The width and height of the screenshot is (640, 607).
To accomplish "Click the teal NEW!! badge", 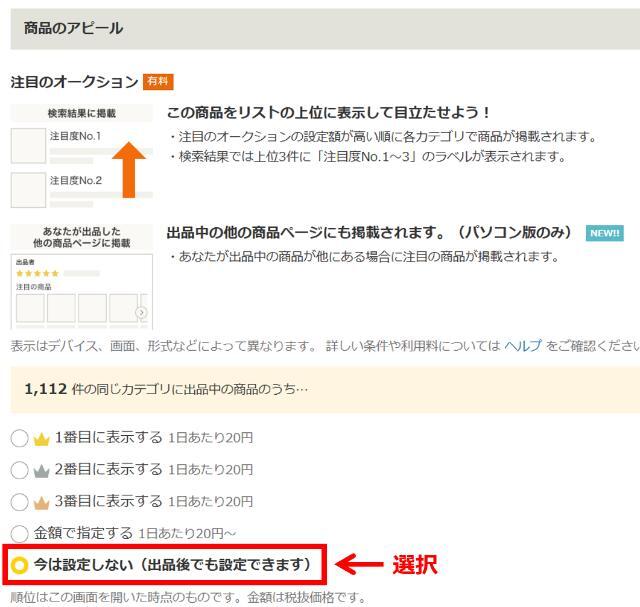I will pos(605,233).
